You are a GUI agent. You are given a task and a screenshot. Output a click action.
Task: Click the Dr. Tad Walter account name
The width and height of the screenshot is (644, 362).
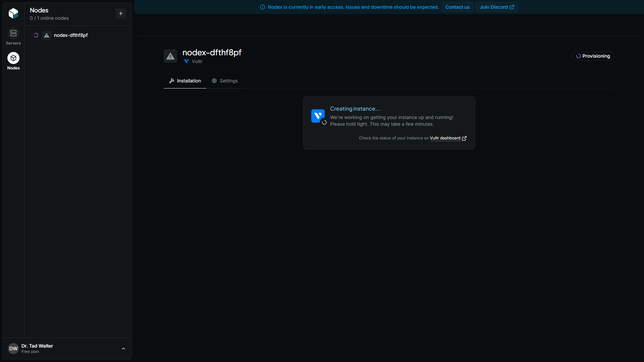pos(37,346)
